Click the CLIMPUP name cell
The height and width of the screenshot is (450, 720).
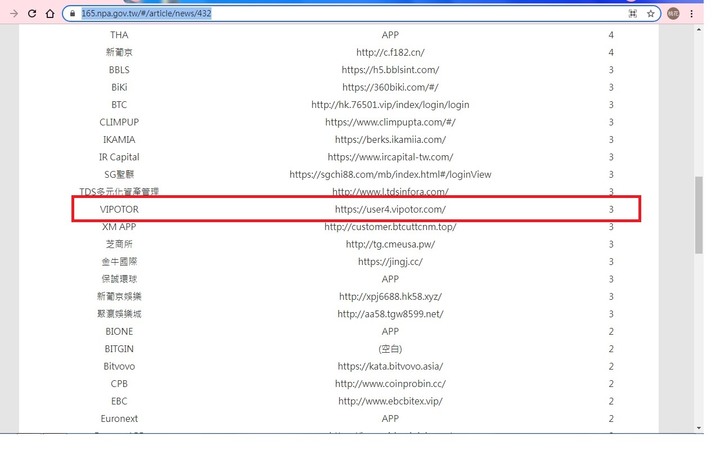click(x=119, y=122)
